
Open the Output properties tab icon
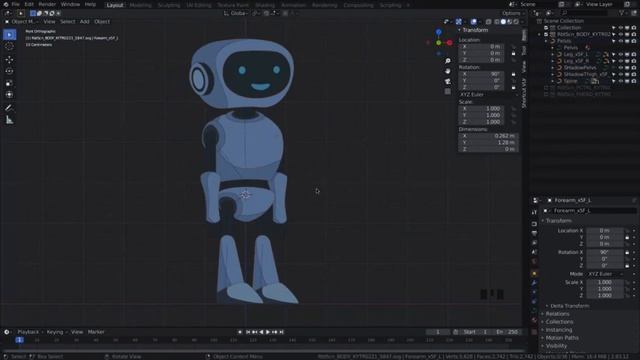click(534, 233)
